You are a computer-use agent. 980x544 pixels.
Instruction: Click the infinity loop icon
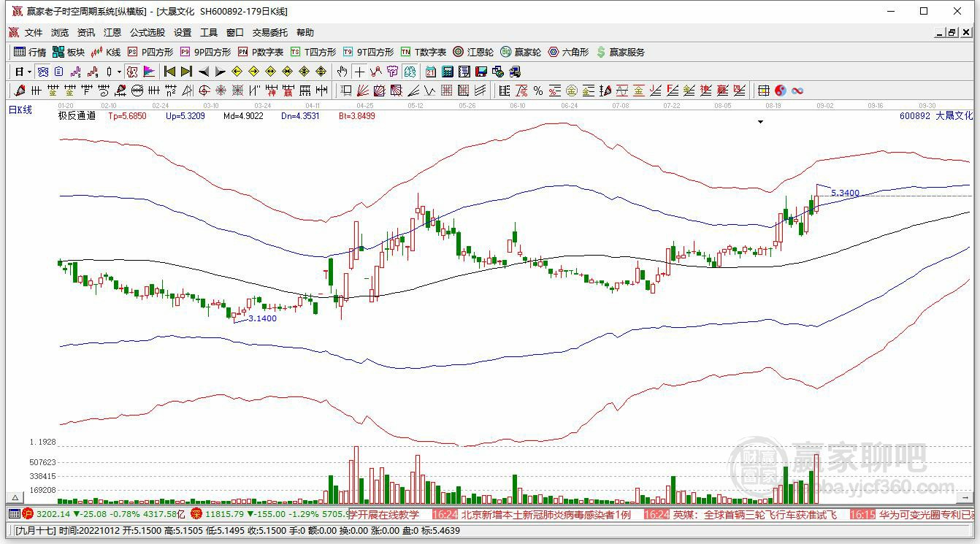pyautogui.click(x=797, y=91)
